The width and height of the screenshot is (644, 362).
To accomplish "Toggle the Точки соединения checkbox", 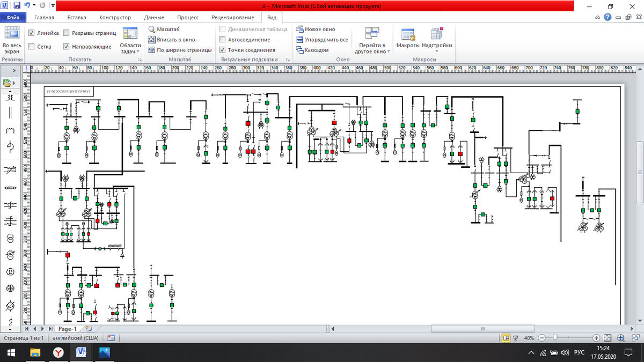I will click(x=223, y=50).
